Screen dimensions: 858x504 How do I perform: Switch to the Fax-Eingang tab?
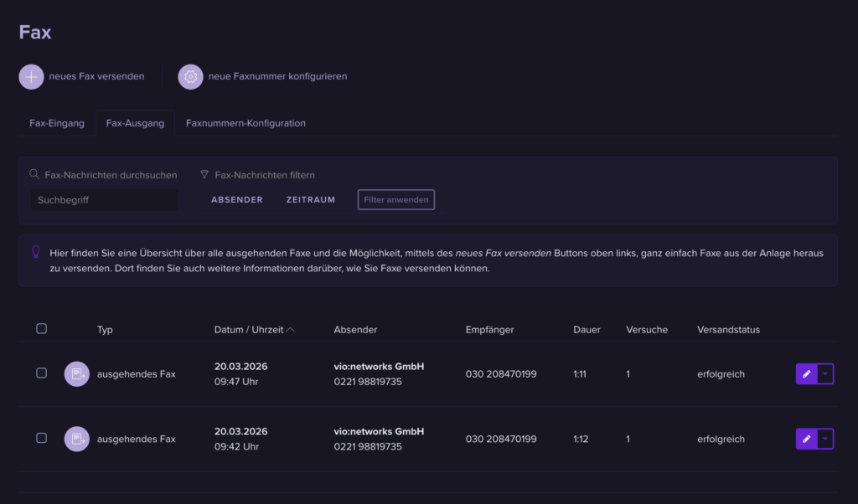click(57, 123)
